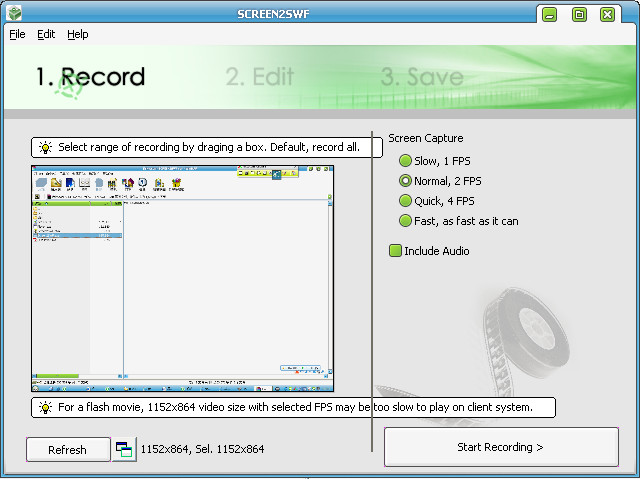Click the lightbulb icon in the drag-a-box hint

coord(45,147)
